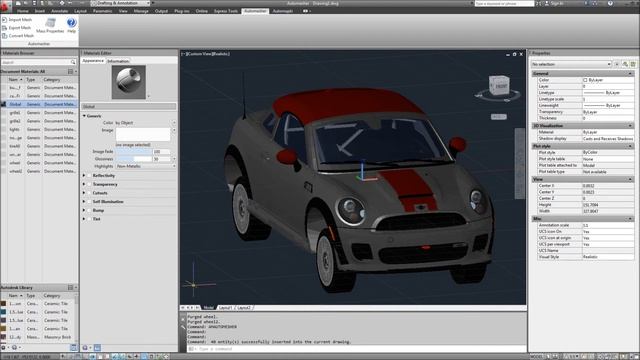
Task: Open the Express Tools ribbon tab
Action: tap(226, 11)
